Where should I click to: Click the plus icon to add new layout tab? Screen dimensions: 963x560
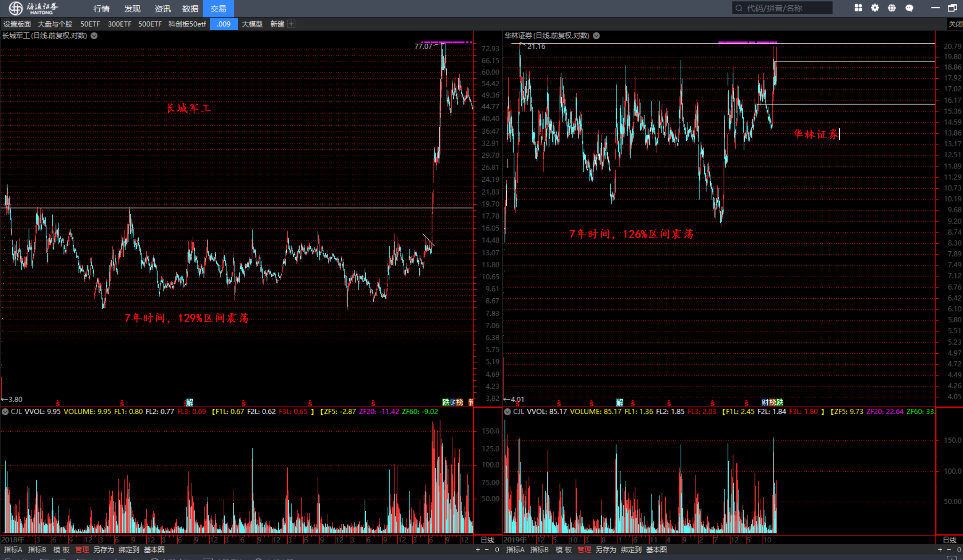tap(291, 24)
